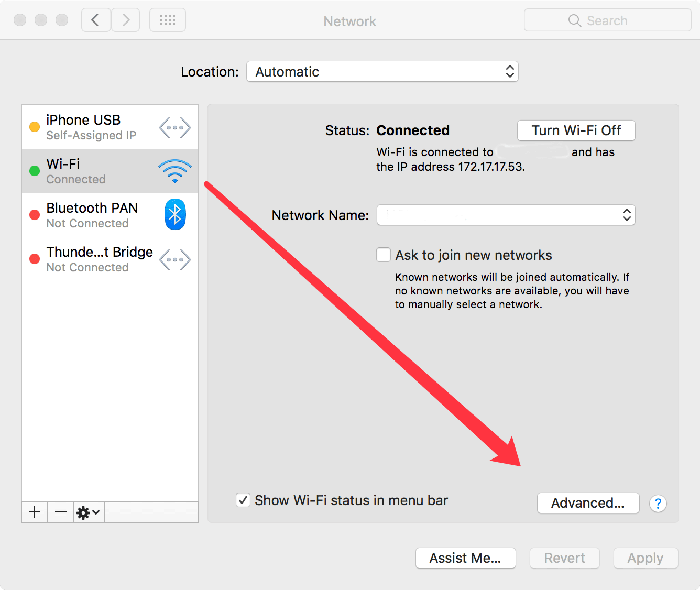Viewport: 700px width, 590px height.
Task: Go back with the left chevron button
Action: pyautogui.click(x=96, y=20)
